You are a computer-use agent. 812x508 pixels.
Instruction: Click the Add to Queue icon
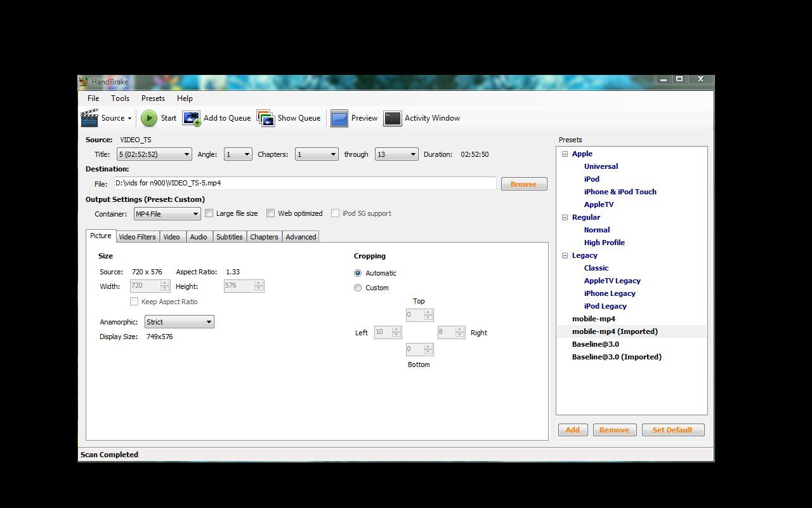click(192, 118)
